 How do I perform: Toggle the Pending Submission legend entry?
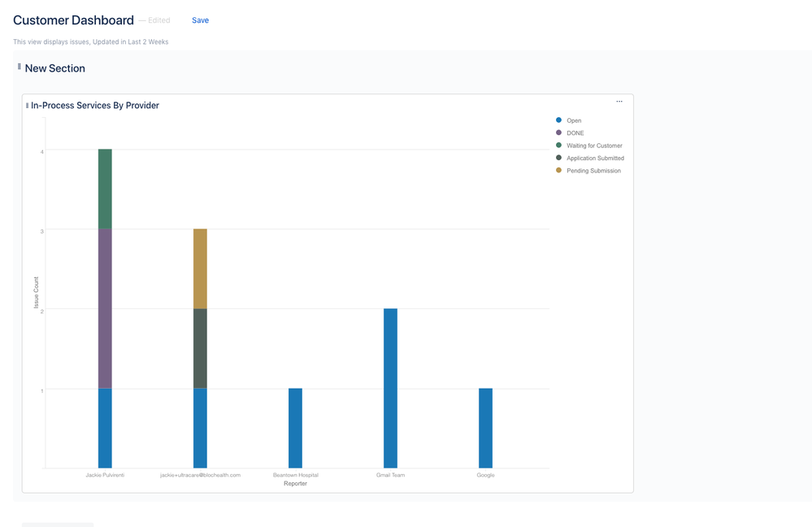588,171
